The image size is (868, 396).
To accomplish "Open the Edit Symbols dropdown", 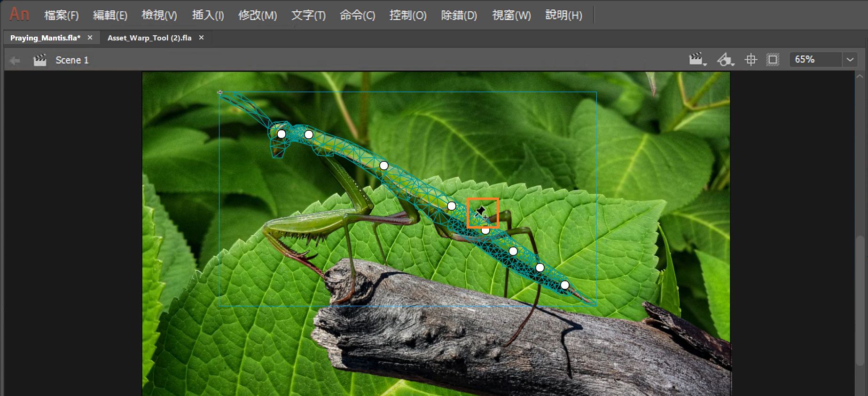I will click(725, 60).
